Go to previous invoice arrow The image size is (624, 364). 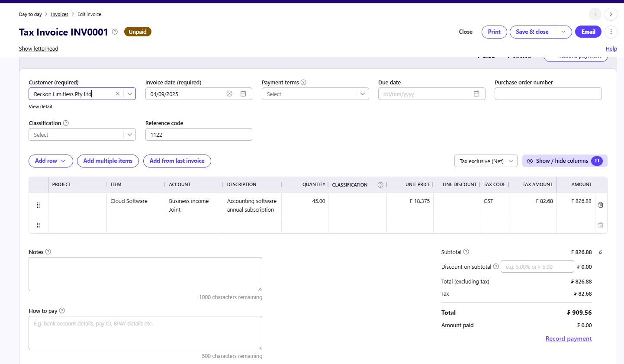595,14
